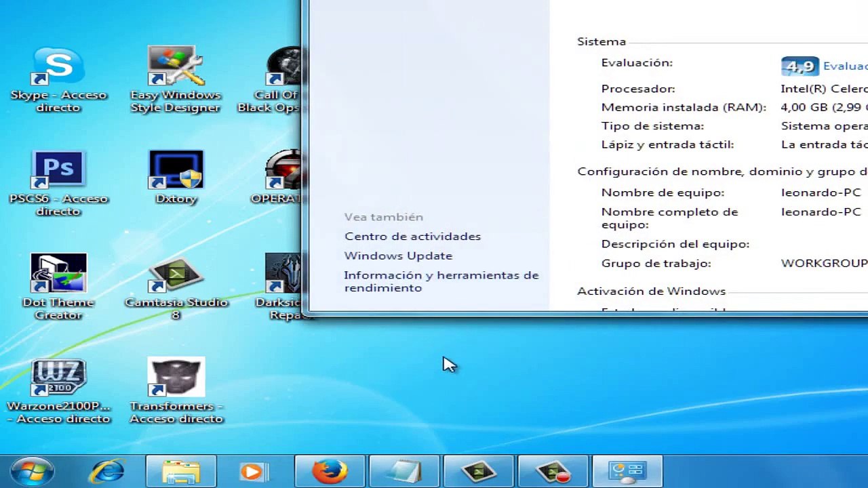868x488 pixels.
Task: Select the Skype desktop shortcut icon
Action: [58, 68]
